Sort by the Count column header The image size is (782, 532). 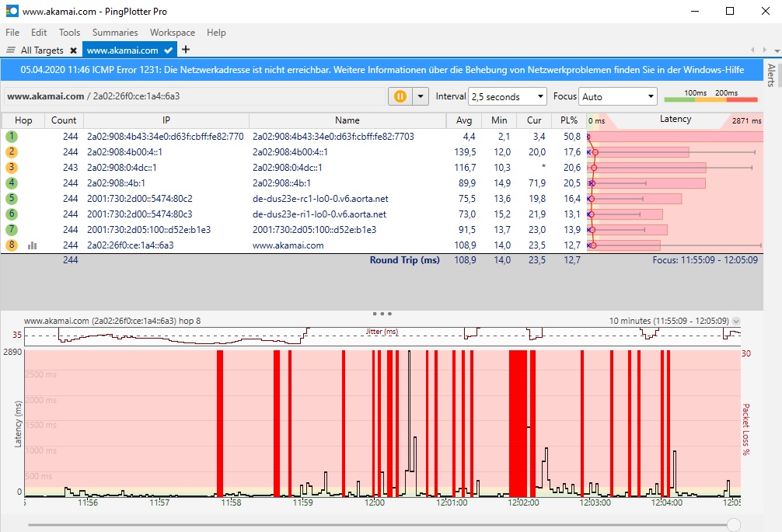(64, 120)
